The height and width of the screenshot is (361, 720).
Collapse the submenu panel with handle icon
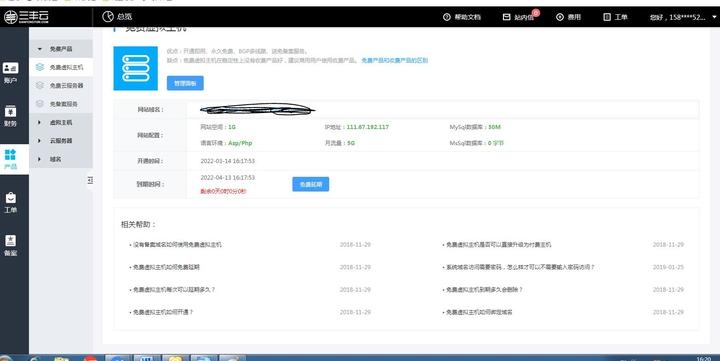(x=90, y=180)
